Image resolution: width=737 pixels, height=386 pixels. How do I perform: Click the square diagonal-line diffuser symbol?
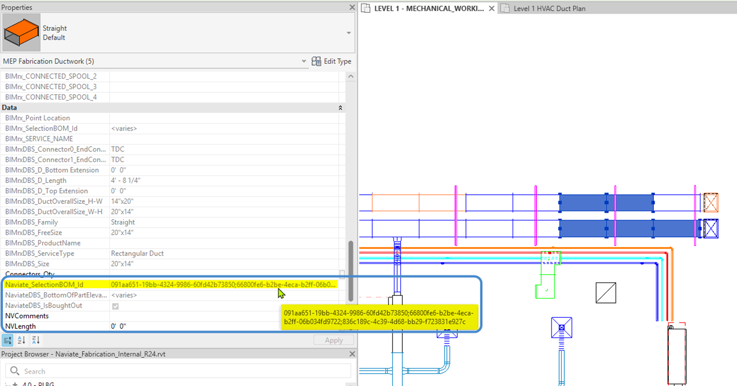605,292
